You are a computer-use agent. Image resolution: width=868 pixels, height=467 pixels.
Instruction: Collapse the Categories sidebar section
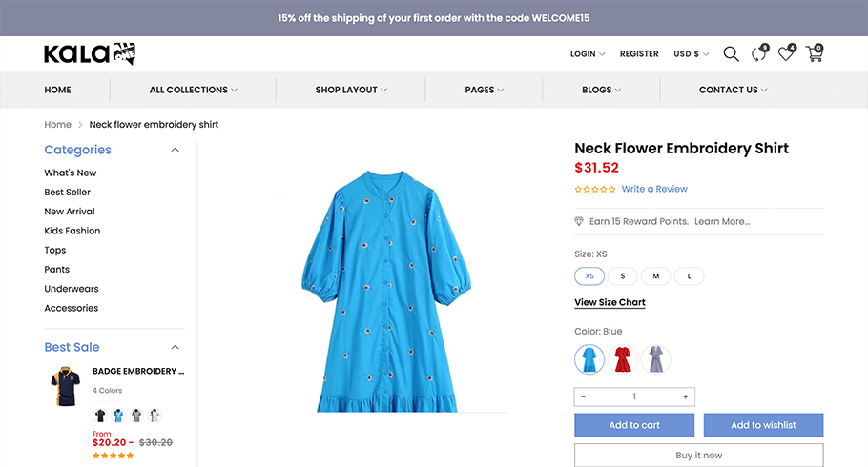175,150
